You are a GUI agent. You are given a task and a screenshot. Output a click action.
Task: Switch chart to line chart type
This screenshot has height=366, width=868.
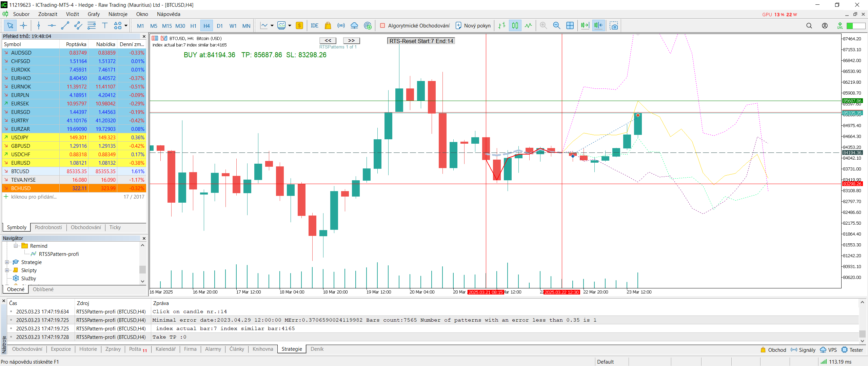tap(528, 25)
